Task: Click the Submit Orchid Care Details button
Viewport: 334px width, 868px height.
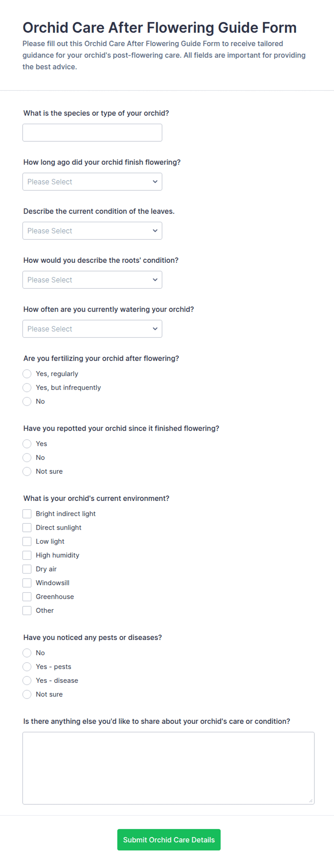Action: [x=169, y=840]
